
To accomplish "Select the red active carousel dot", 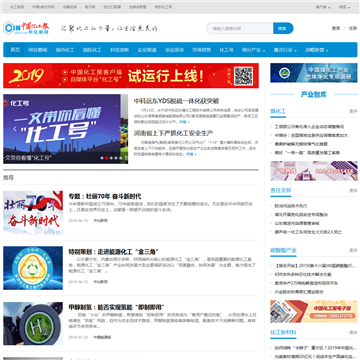I will click(x=107, y=158).
